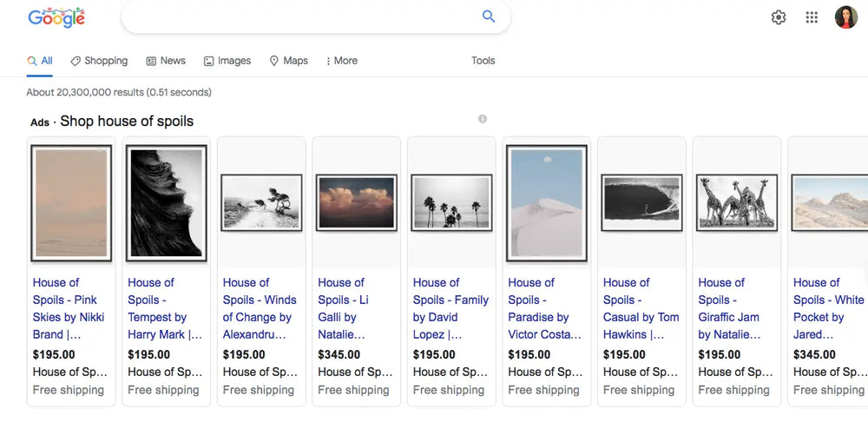Click the search magnifier icon

pyautogui.click(x=488, y=16)
